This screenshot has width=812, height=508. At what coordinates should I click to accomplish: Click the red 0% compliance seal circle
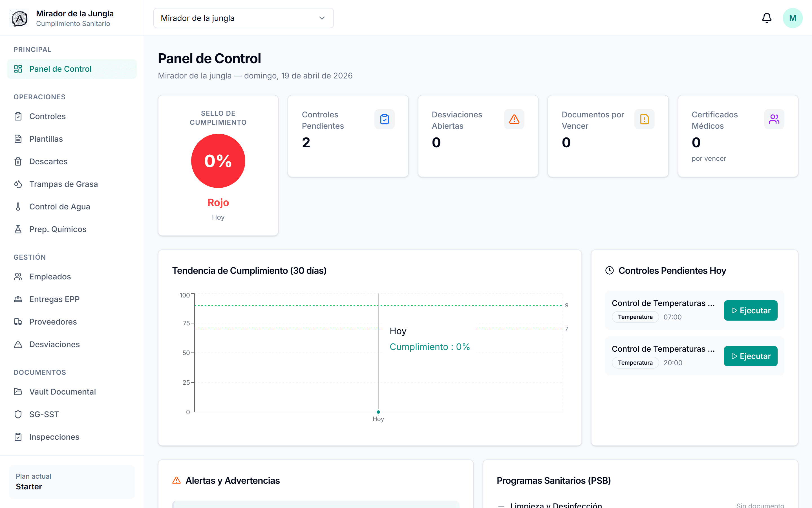pos(218,161)
